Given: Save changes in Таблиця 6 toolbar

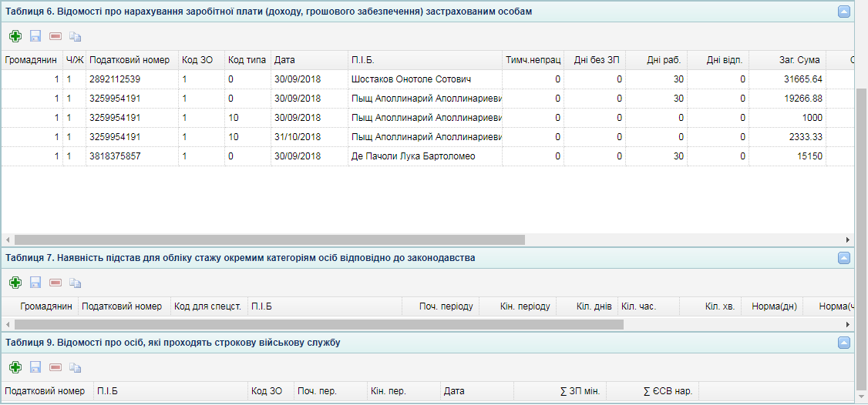Looking at the screenshot, I should [35, 36].
